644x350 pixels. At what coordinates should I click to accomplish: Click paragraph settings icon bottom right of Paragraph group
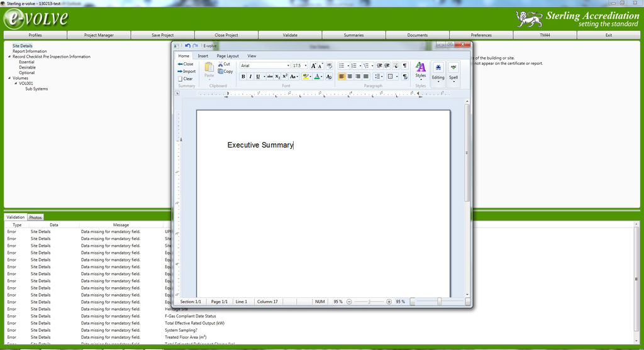[405, 77]
